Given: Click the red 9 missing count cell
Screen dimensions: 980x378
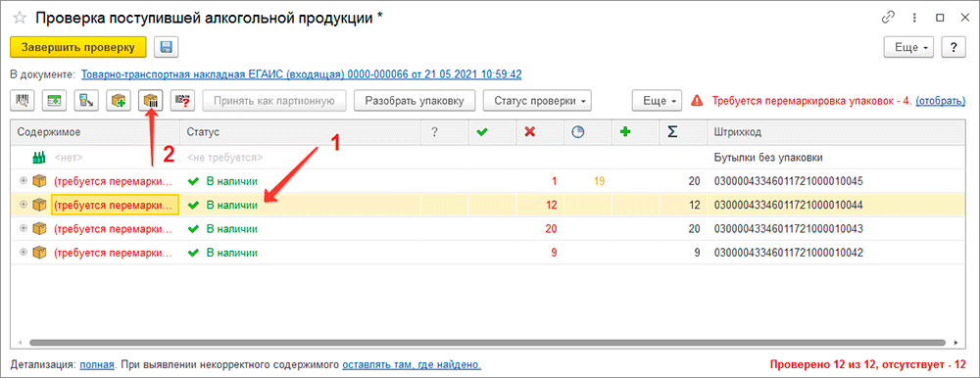Looking at the screenshot, I should tap(541, 253).
